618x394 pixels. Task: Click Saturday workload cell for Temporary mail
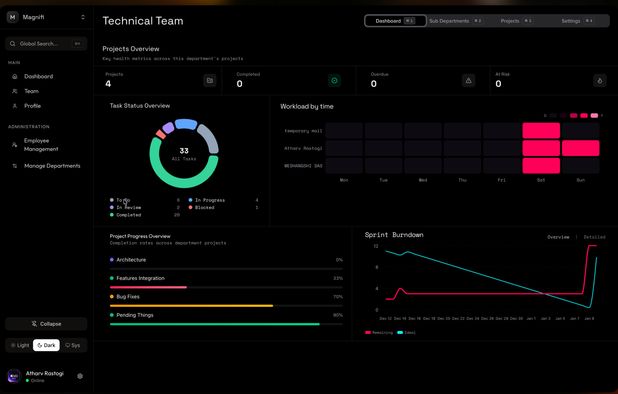(x=541, y=130)
